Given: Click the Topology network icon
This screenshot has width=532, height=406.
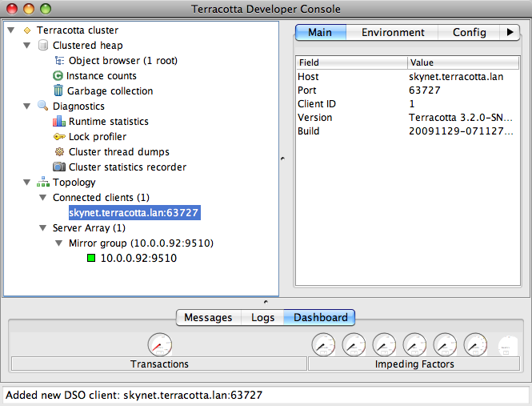Looking at the screenshot, I should [x=43, y=182].
